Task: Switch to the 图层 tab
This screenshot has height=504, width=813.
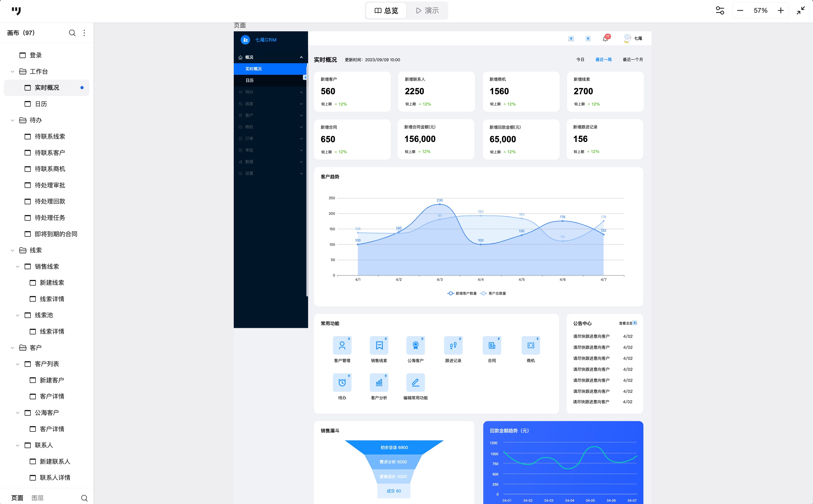Action: tap(37, 498)
